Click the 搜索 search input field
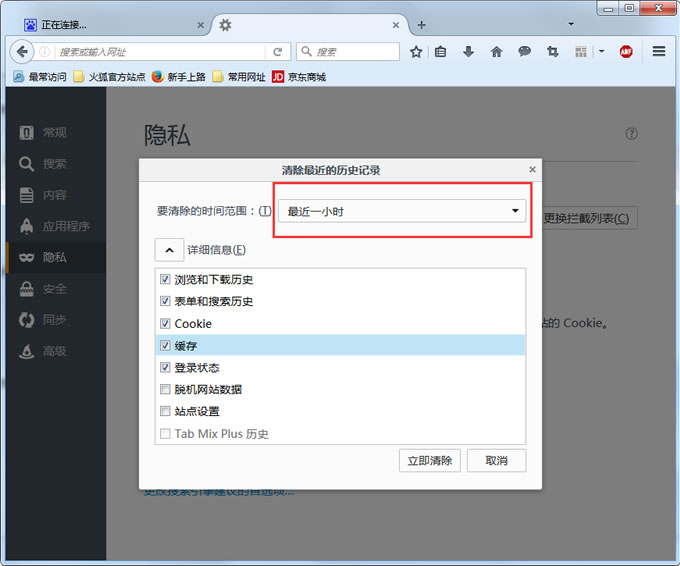 (x=355, y=51)
